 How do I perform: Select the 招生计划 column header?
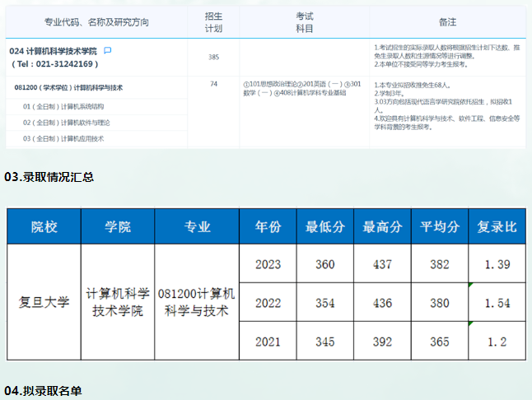(213, 22)
